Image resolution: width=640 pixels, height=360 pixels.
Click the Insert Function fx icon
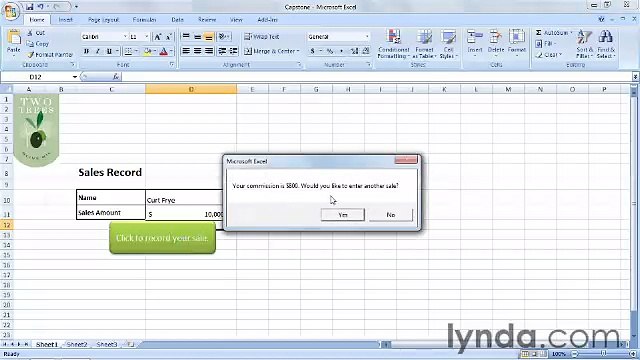(116, 76)
